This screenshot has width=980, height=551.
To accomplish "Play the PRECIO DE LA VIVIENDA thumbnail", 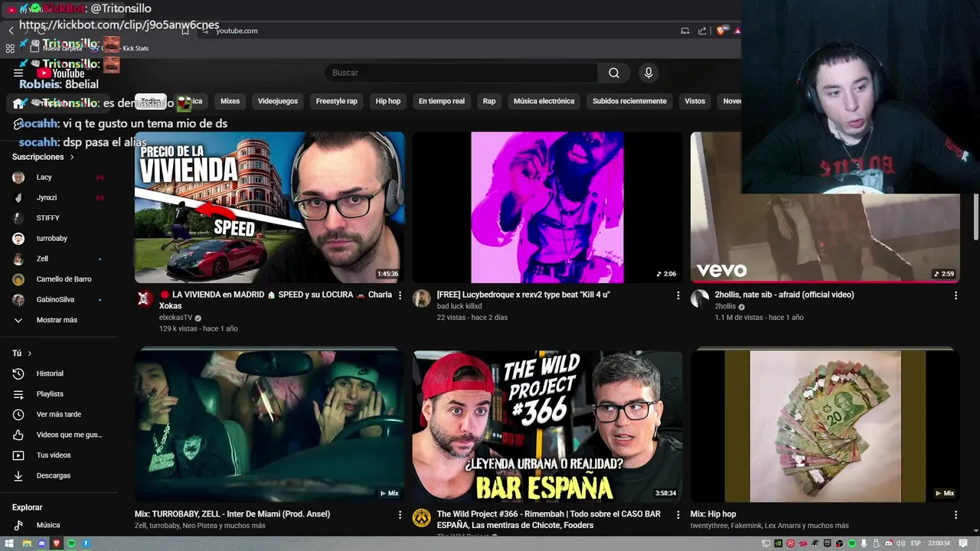I will click(269, 207).
